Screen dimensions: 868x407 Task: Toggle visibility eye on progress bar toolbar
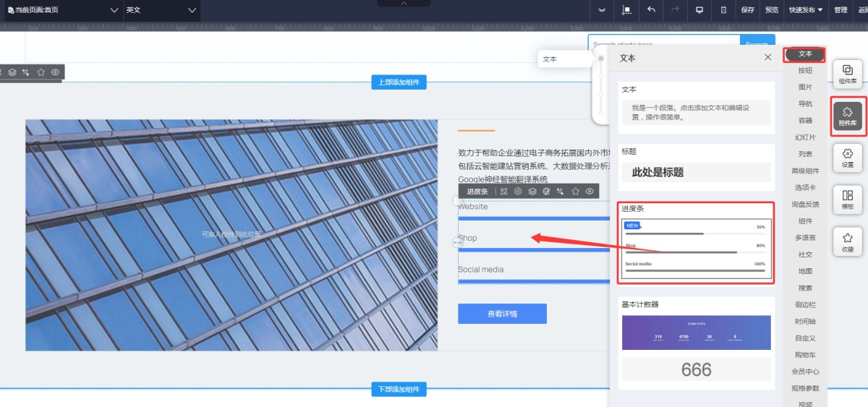point(590,191)
